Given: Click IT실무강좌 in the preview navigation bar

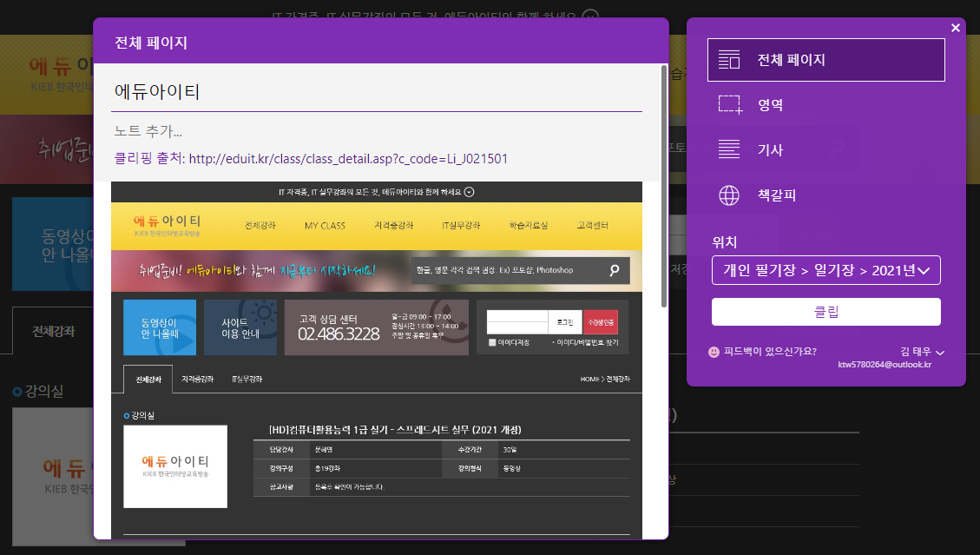Looking at the screenshot, I should [461, 225].
